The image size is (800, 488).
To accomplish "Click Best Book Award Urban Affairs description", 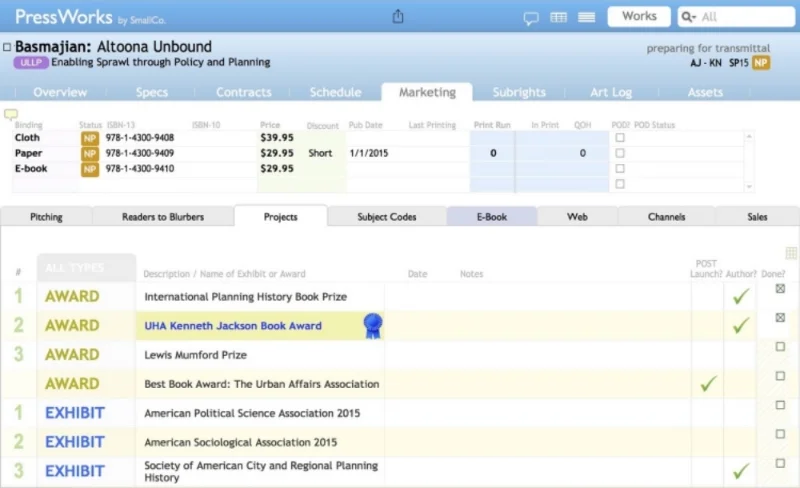I will click(x=262, y=384).
